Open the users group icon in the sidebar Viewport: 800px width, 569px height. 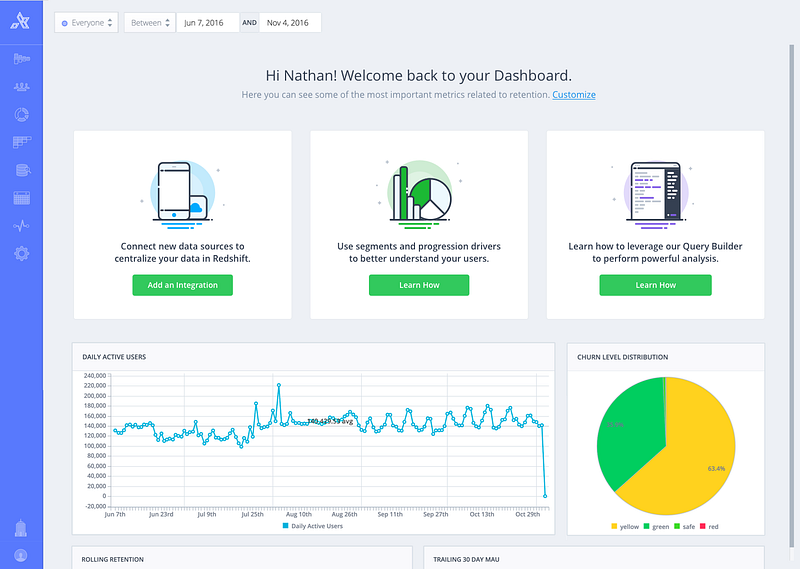point(21,87)
